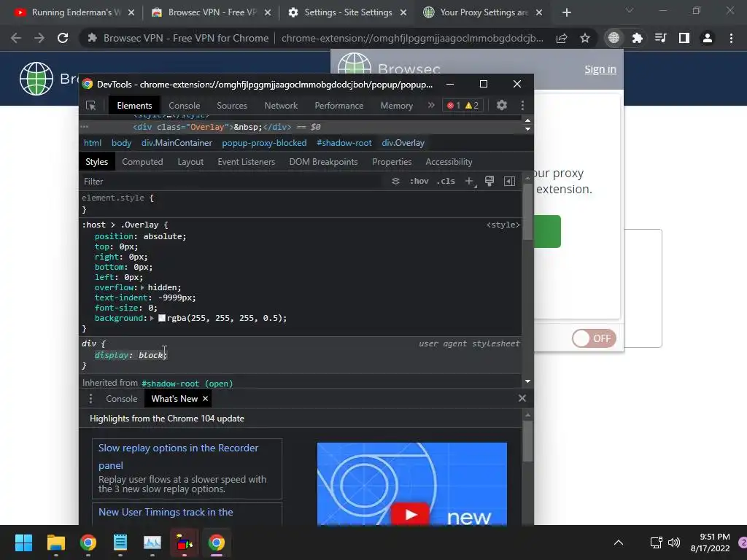
Task: Open DevTools three-dot customize menu
Action: click(x=522, y=105)
